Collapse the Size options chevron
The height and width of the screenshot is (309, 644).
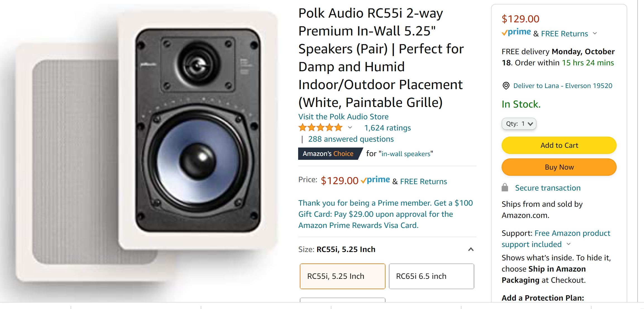point(471,249)
